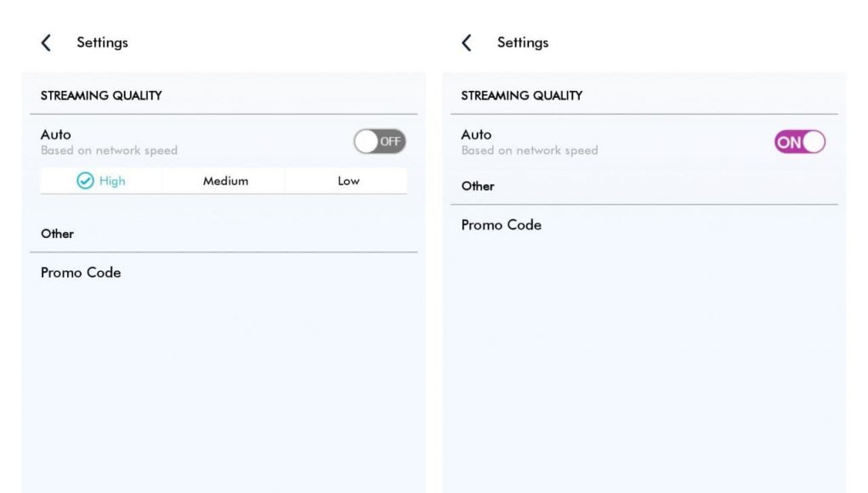Viewport: 868px width, 493px height.
Task: Click 'Based on network speed' text beside ON toggle
Action: coord(530,150)
